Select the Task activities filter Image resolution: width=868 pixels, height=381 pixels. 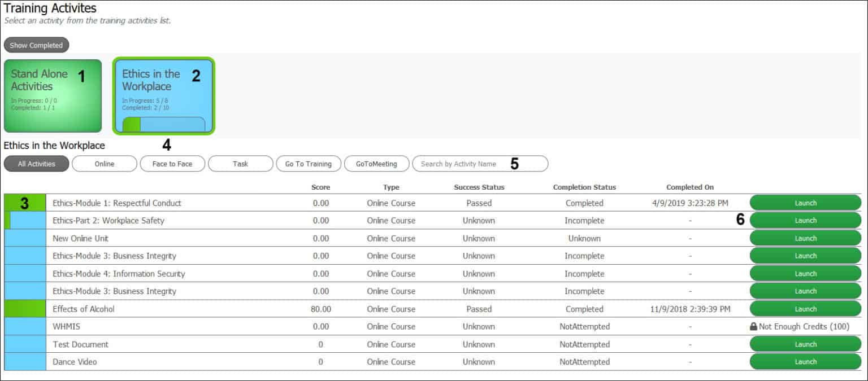[240, 164]
